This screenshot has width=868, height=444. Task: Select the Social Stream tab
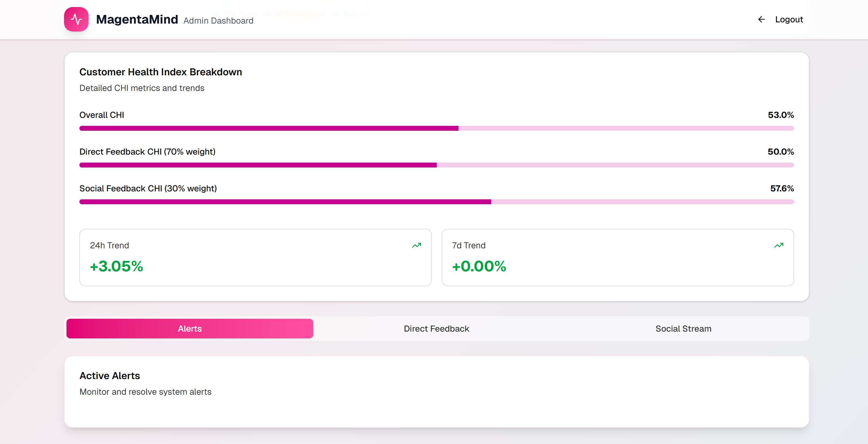(683, 329)
